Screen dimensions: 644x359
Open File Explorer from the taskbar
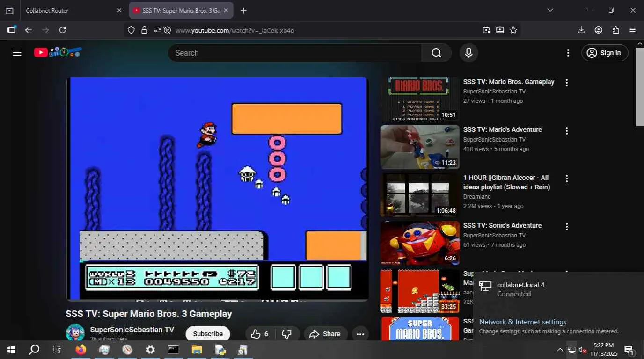click(197, 350)
